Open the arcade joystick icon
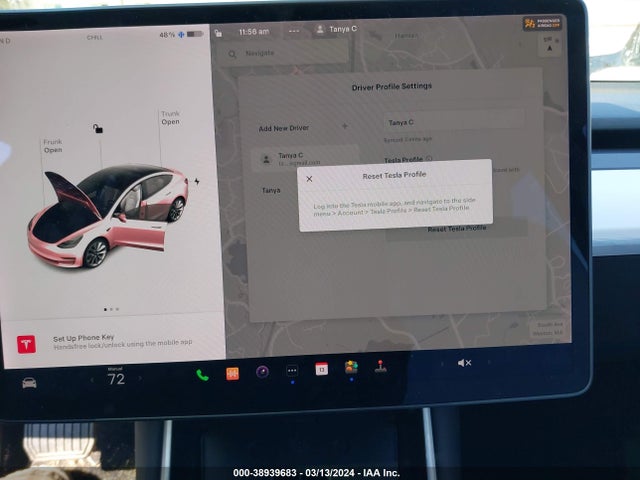640x480 pixels. tap(381, 366)
